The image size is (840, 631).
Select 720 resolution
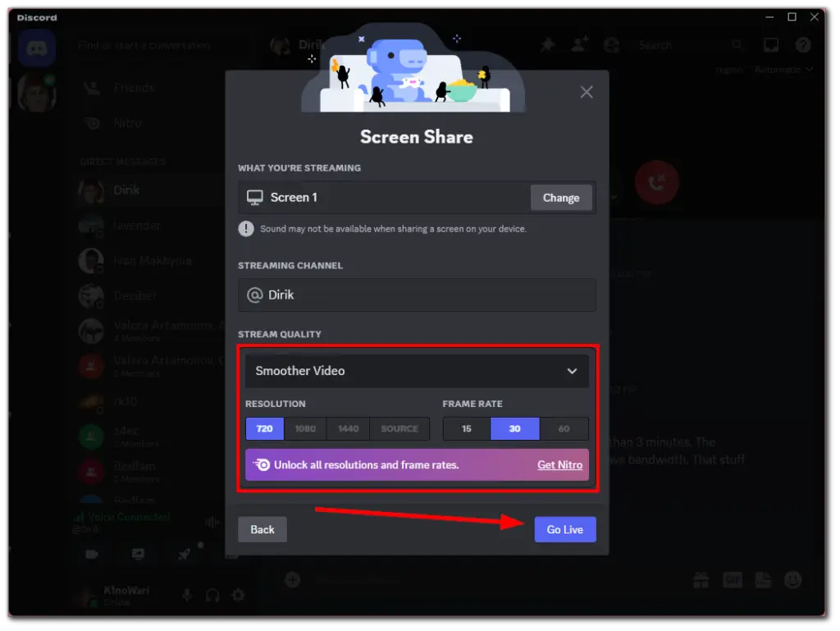click(264, 428)
